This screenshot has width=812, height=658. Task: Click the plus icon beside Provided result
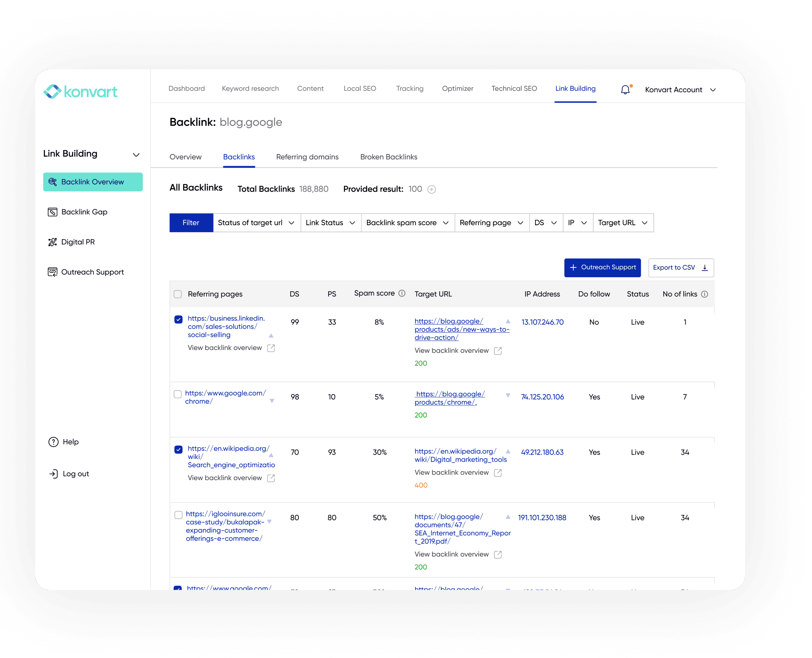(x=431, y=189)
